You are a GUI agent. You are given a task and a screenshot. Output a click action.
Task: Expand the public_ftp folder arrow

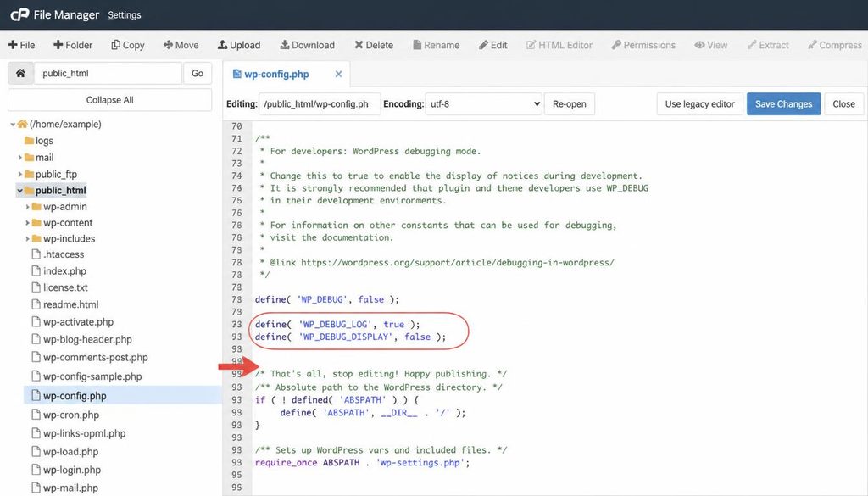coord(20,174)
